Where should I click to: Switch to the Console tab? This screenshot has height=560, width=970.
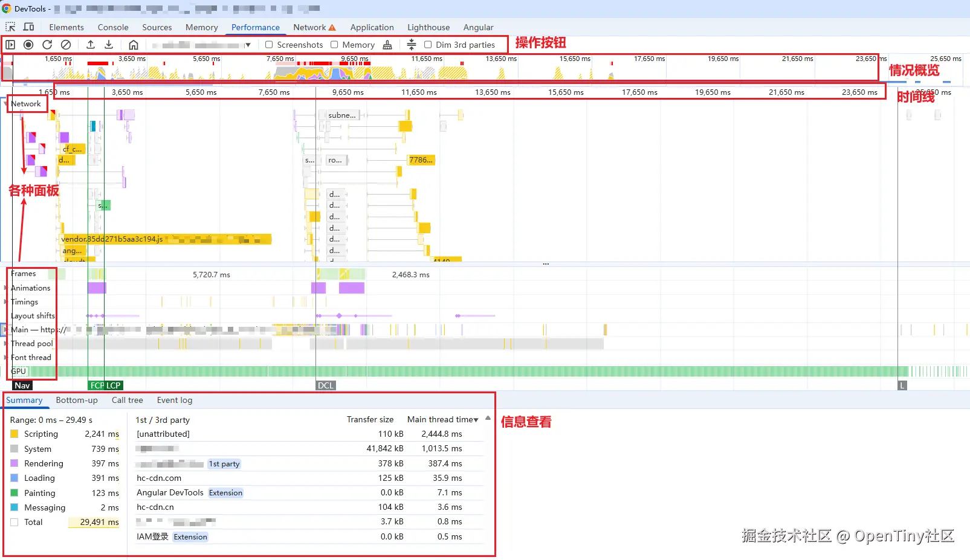point(113,27)
